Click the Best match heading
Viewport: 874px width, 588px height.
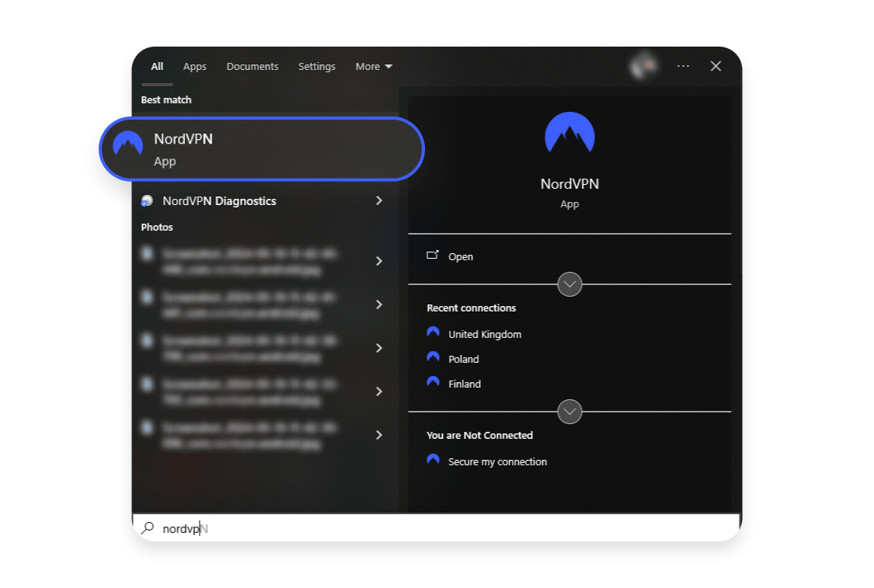166,99
